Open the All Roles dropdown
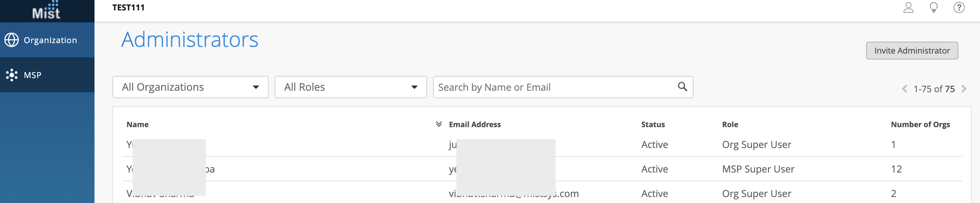 tap(350, 87)
